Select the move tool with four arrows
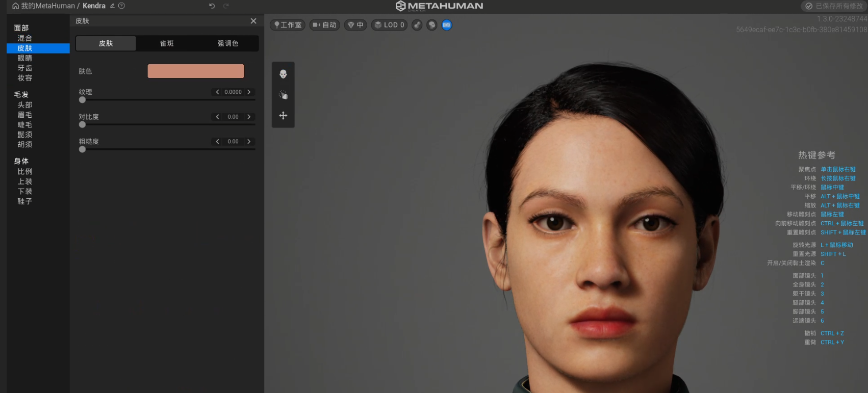This screenshot has height=393, width=868. click(283, 116)
